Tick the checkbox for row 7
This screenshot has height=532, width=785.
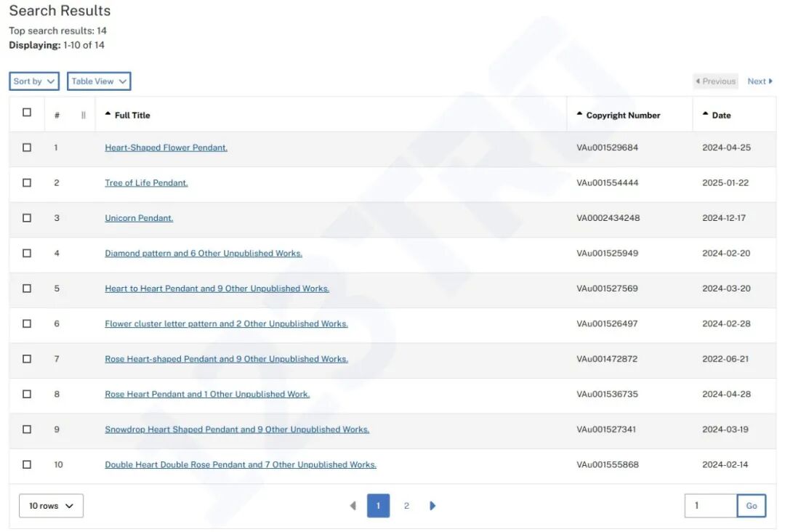(x=27, y=359)
